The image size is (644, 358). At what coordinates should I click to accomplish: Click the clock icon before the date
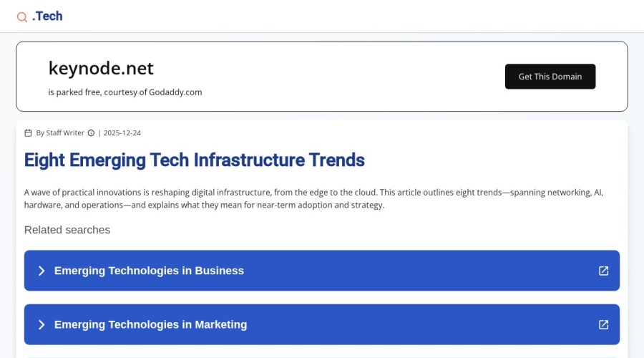click(x=91, y=132)
